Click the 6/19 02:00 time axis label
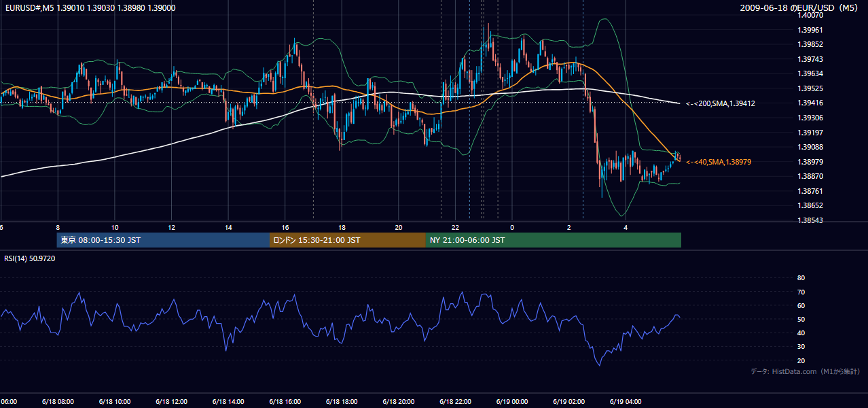The width and height of the screenshot is (868, 408). pyautogui.click(x=568, y=401)
